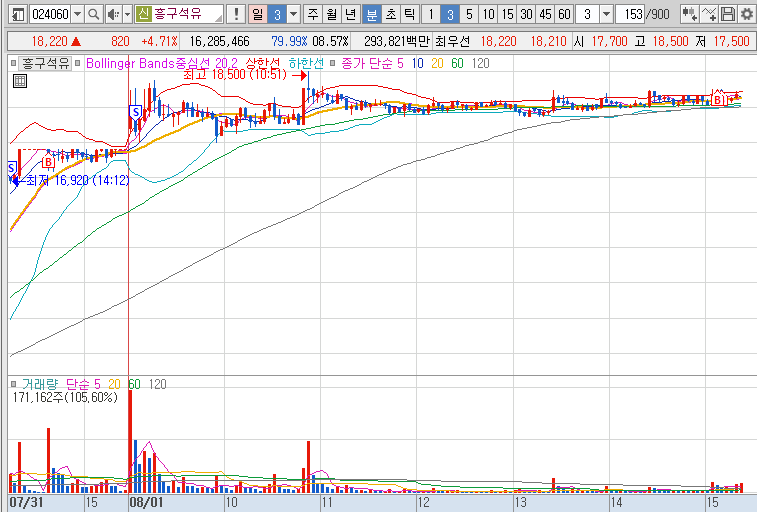Click the highlighted 3-minute interval button
757x512 pixels.
(450, 14)
